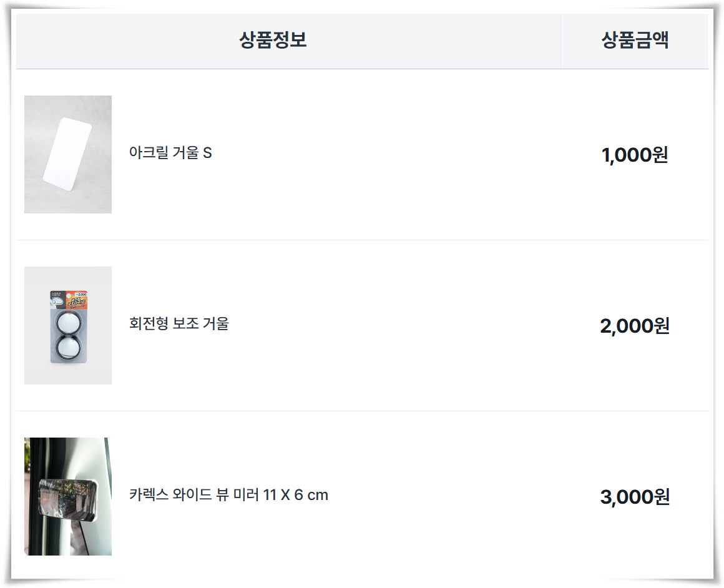Click the 카렉스 와이드 뷰 미러 thumbnail

(67, 496)
